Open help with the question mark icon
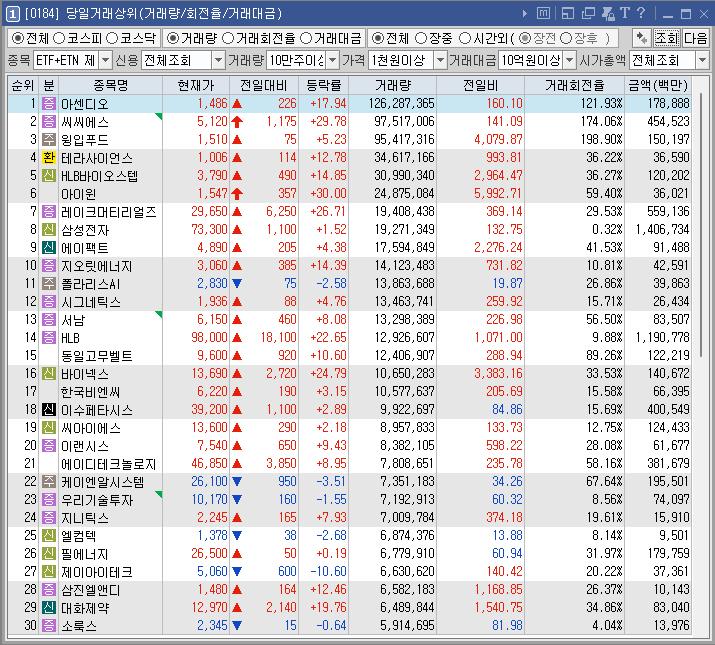This screenshot has width=715, height=645. click(x=641, y=13)
